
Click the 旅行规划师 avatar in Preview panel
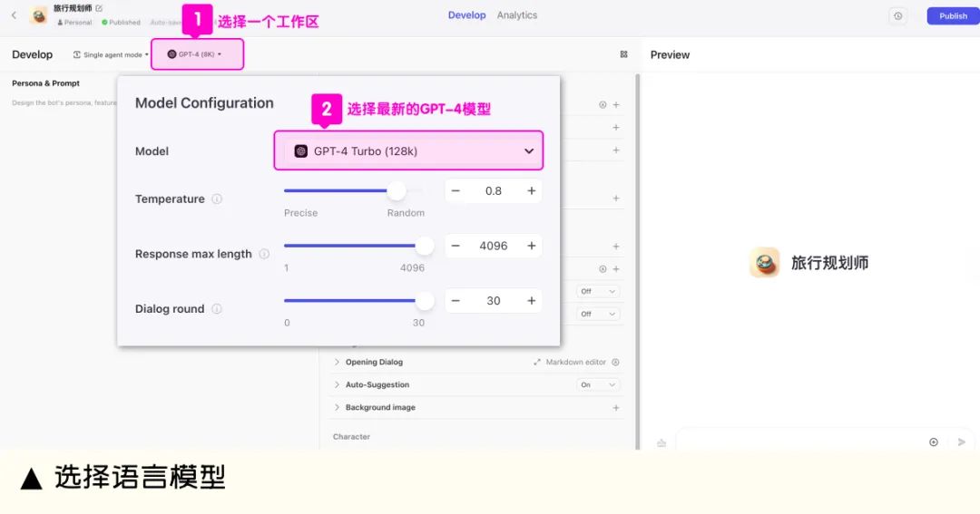pos(764,262)
